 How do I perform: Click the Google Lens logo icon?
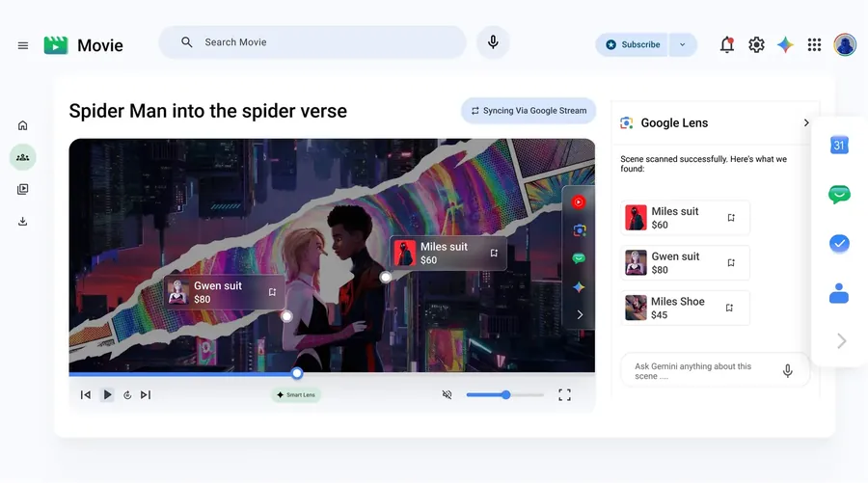pyautogui.click(x=626, y=122)
